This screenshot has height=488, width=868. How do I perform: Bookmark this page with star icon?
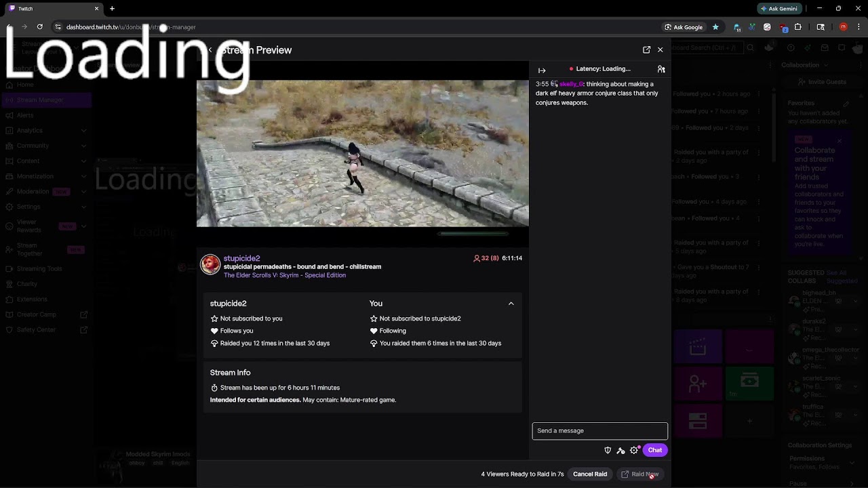(715, 27)
